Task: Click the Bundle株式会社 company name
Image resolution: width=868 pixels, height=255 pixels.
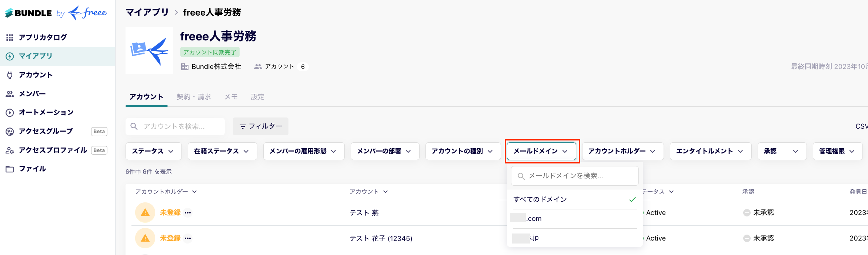Action: (x=216, y=67)
